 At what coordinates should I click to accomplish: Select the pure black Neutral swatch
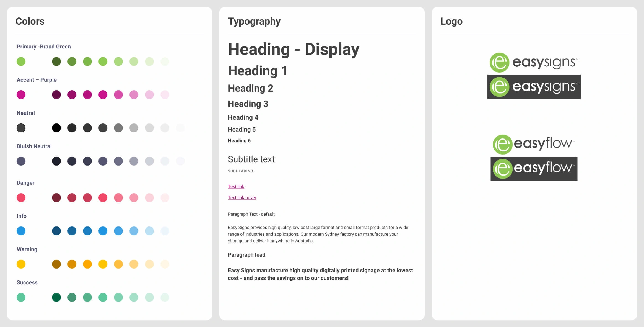click(x=56, y=128)
